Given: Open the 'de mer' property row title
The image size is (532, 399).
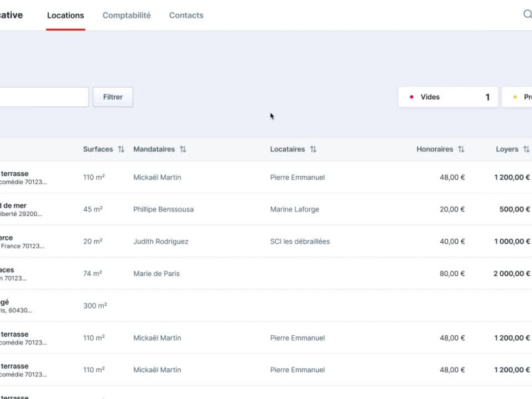Looking at the screenshot, I should [x=13, y=205].
